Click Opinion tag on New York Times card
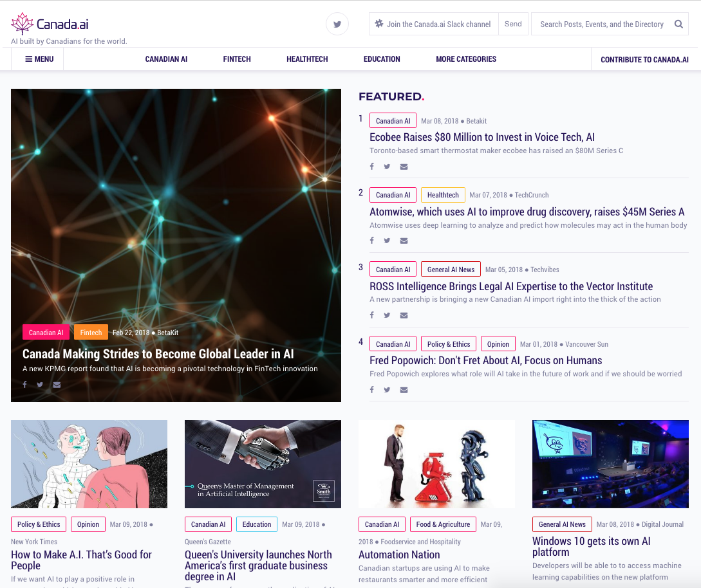 coord(88,524)
